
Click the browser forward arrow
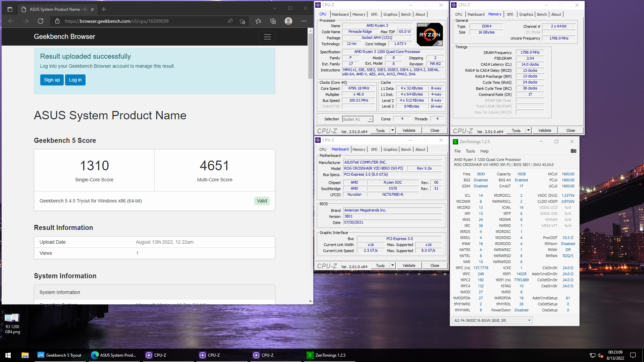pyautogui.click(x=26, y=21)
